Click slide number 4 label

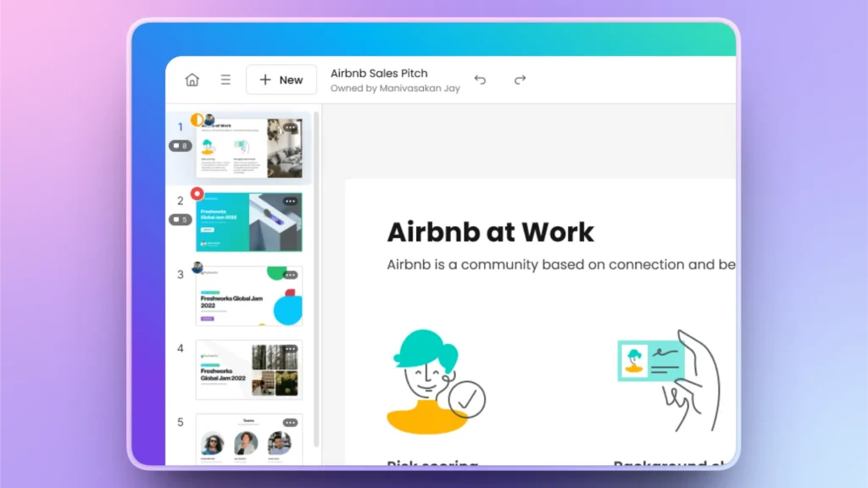(181, 348)
